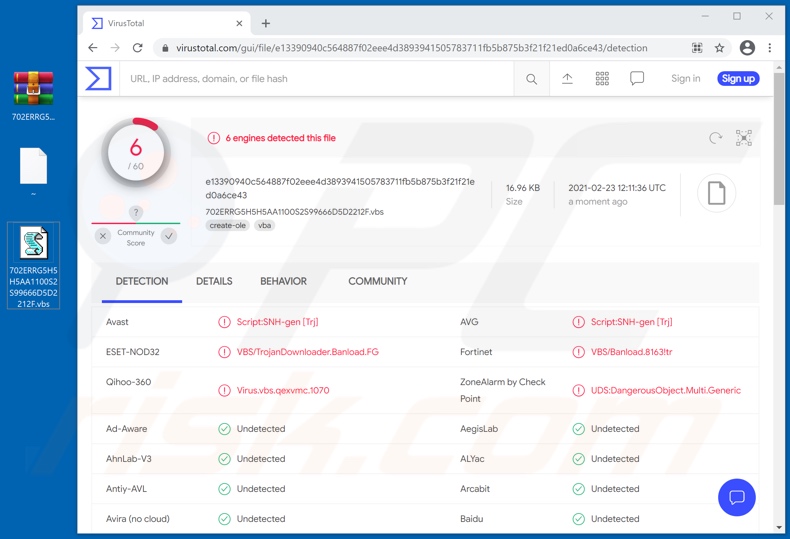Switch to the DETECTION tab

coord(142,282)
